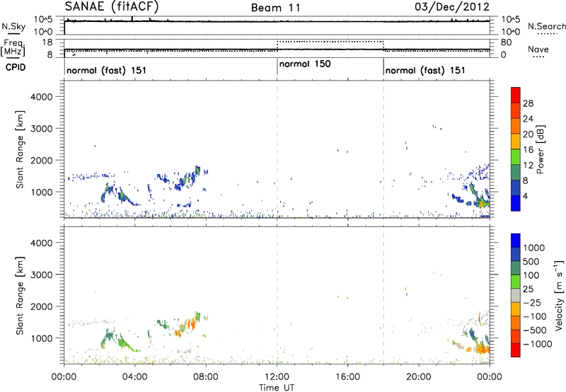This screenshot has width=566, height=392.
Task: Click the 'Nave' legend label
Action: 538,50
